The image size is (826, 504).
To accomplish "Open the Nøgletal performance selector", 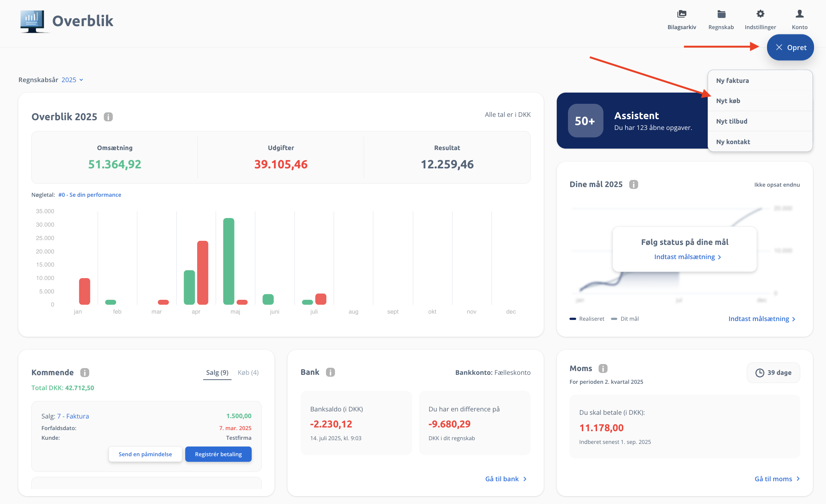I will [x=90, y=195].
